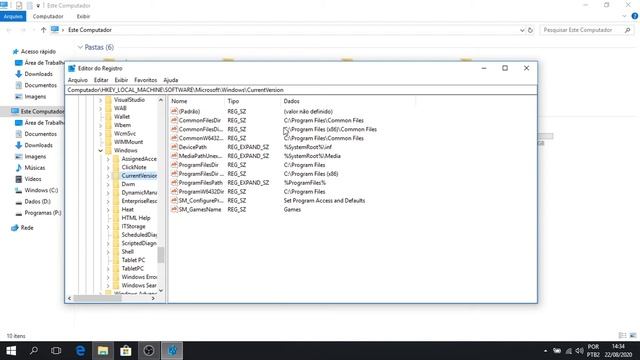Launch Microsoft Edge from taskbar
Image resolution: width=640 pixels, height=360 pixels.
[80, 351]
